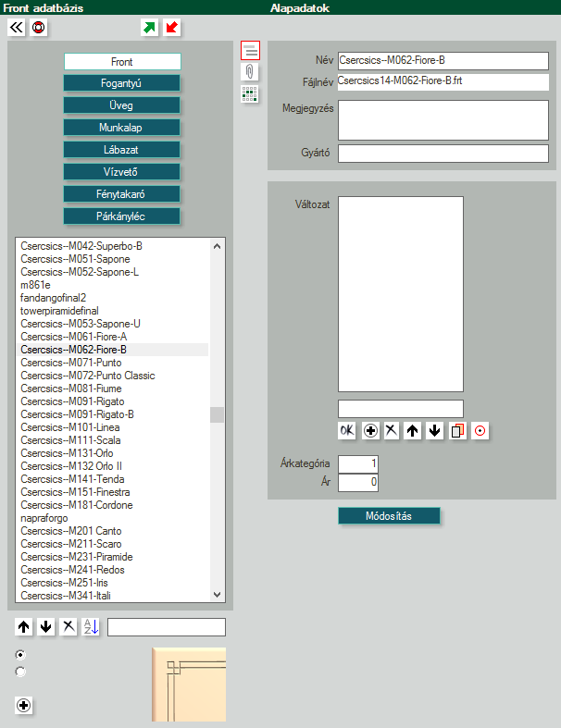
Task: Copy the variant with the duplicate icon
Action: 457,430
